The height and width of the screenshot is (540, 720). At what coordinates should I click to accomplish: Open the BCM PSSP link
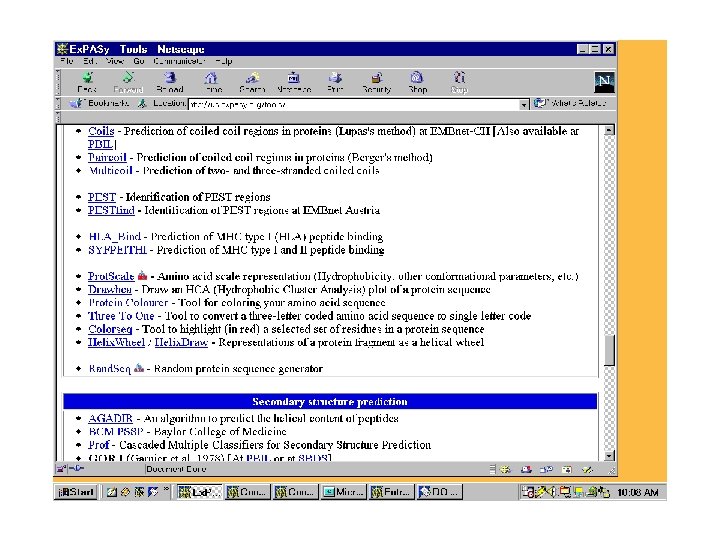click(116, 432)
